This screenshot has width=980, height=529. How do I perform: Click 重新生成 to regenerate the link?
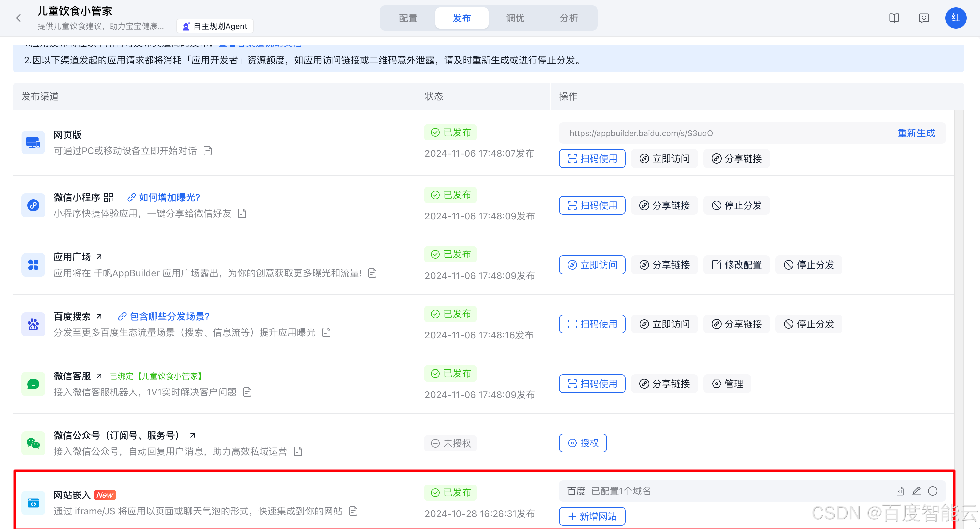[x=916, y=133]
